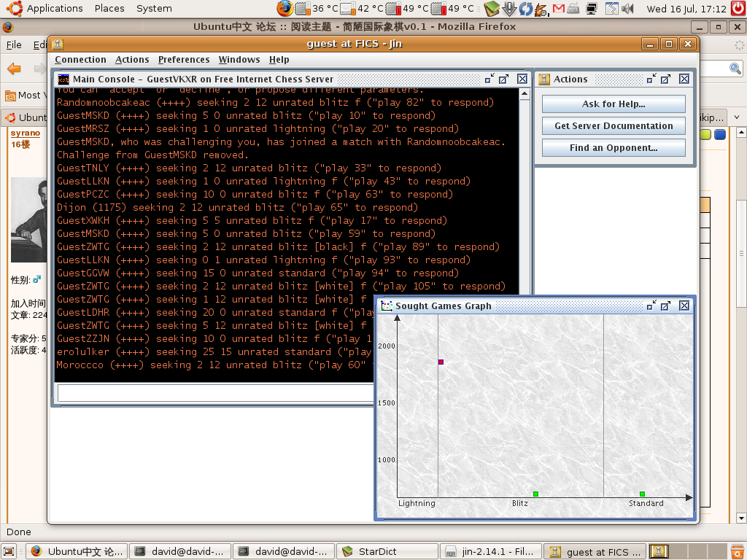
Task: Open the Help menu in Jin
Action: click(x=279, y=60)
